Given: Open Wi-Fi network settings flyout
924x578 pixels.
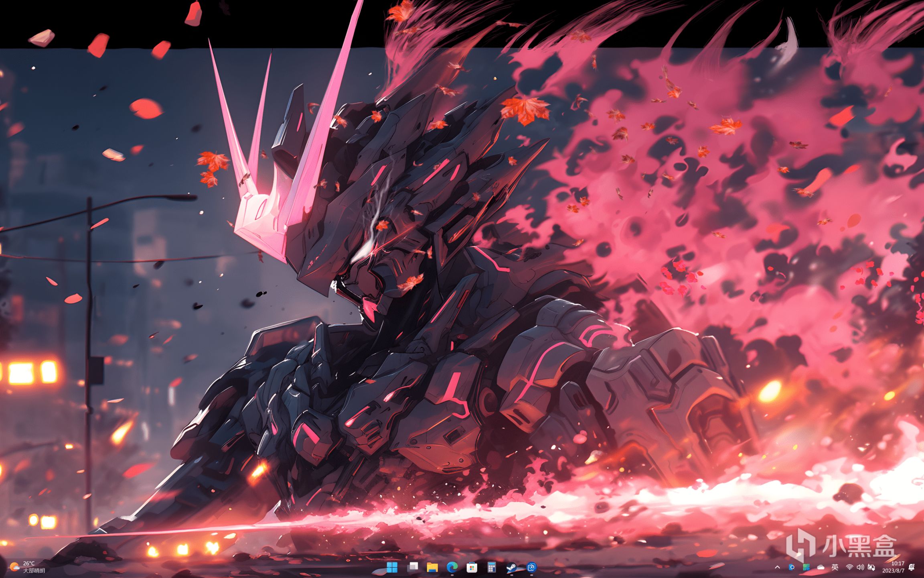Looking at the screenshot, I should coord(849,567).
